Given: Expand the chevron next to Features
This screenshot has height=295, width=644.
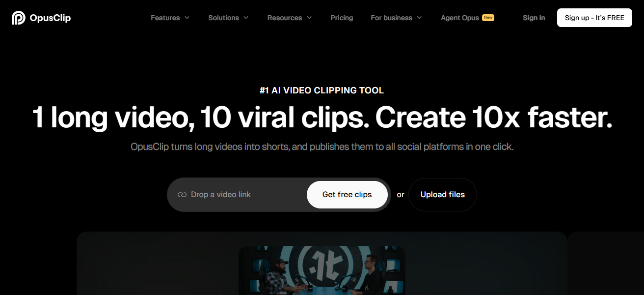Looking at the screenshot, I should point(187,18).
